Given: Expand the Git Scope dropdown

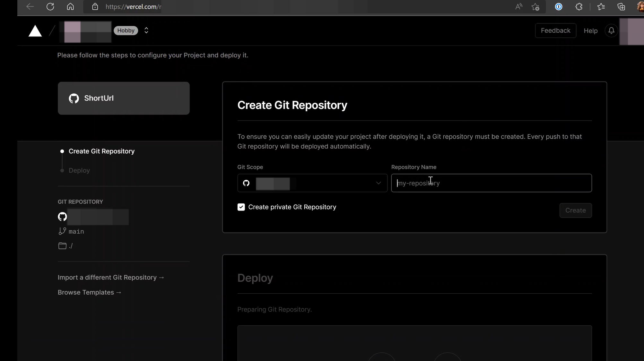Looking at the screenshot, I should pyautogui.click(x=312, y=183).
